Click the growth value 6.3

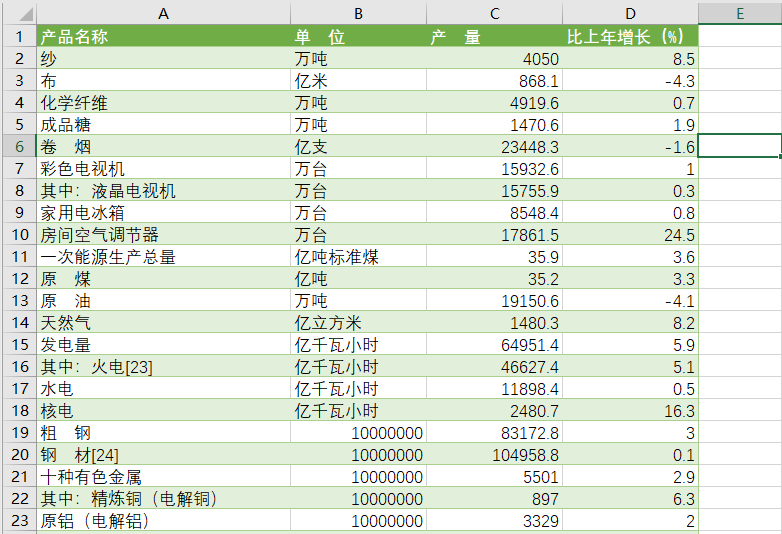(630, 499)
